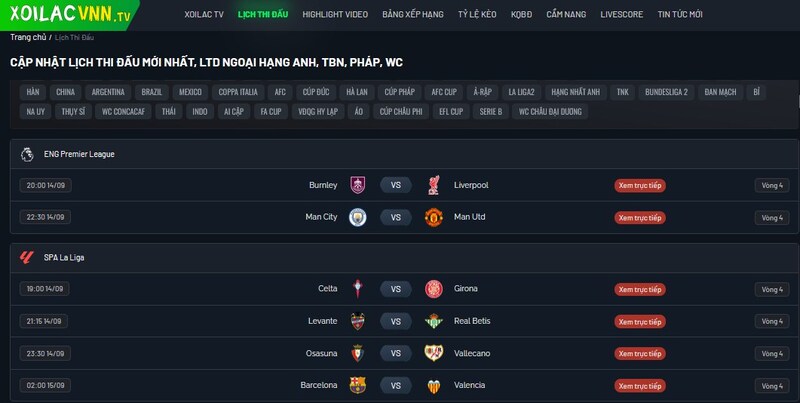Click Xem trực tiếp for Barcelona vs Valencia
This screenshot has width=800, height=403.
640,386
